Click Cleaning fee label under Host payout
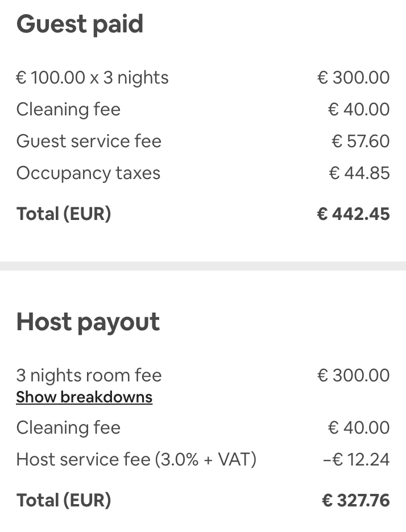Image resolution: width=406 pixels, height=532 pixels. tap(68, 427)
